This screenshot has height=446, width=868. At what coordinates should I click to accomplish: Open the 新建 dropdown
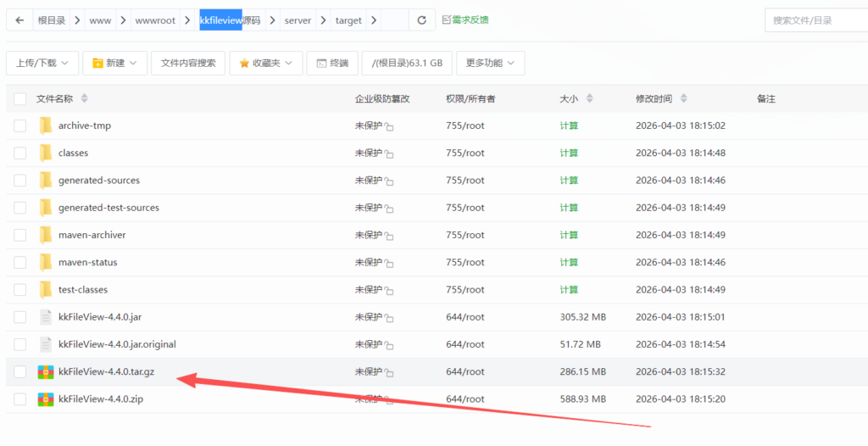114,63
